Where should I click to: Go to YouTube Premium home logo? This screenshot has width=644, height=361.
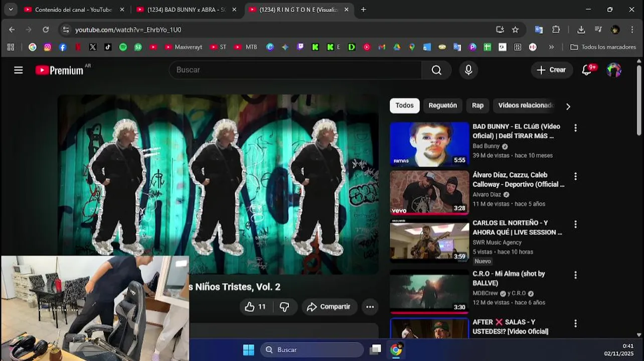(59, 70)
